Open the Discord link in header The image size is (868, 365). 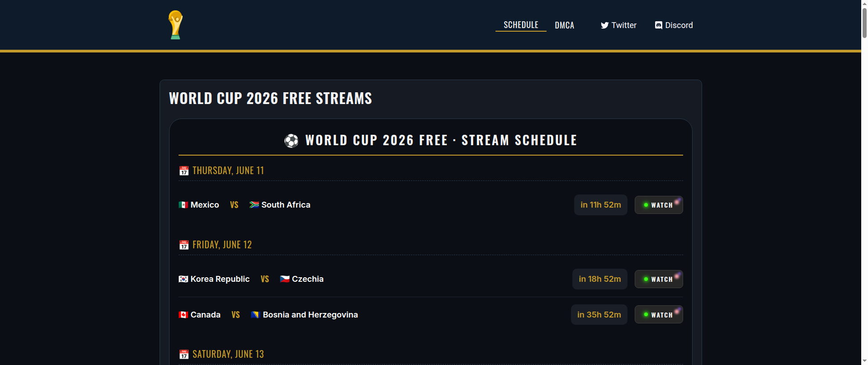[674, 25]
